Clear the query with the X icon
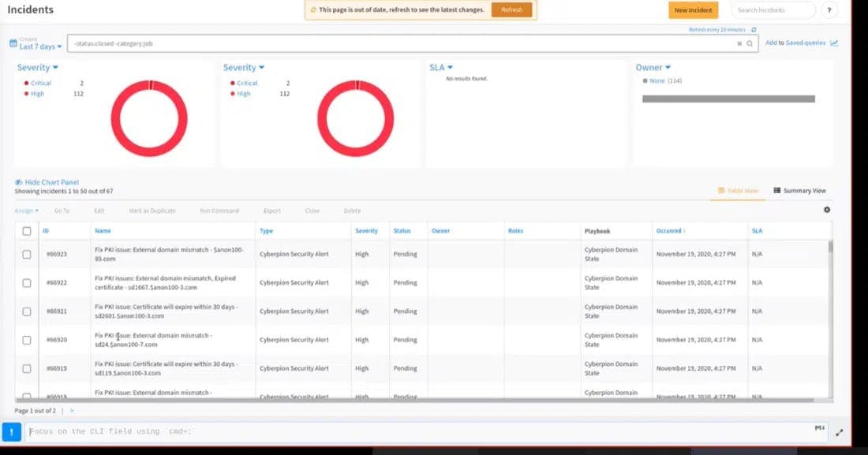This screenshot has width=868, height=455. click(739, 44)
